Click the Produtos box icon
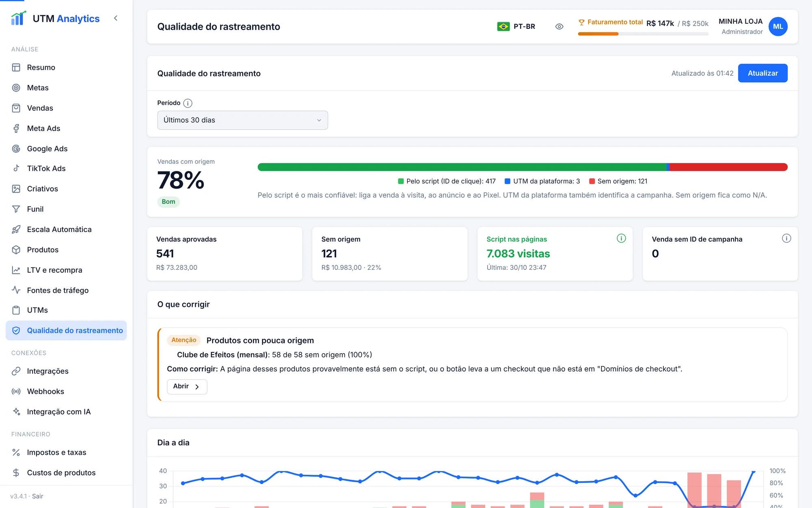The height and width of the screenshot is (508, 812). 16,250
